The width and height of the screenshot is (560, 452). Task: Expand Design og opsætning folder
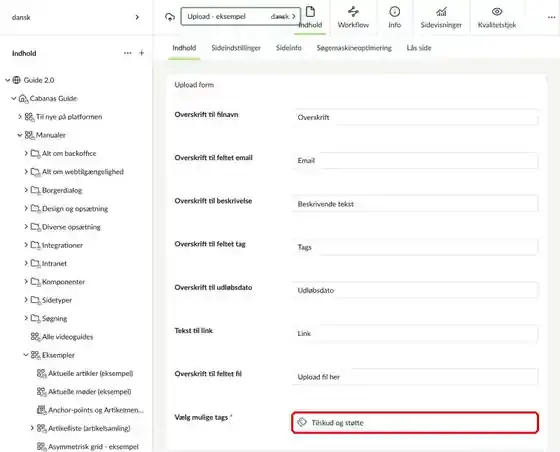click(26, 208)
